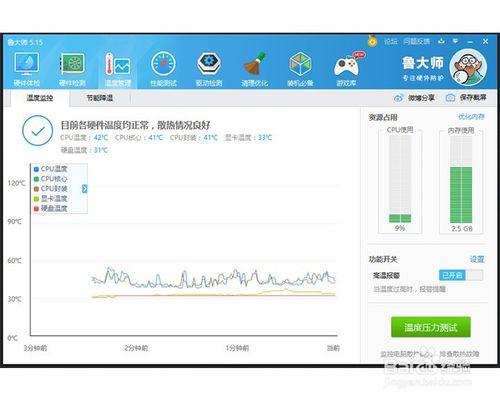Screen dimensions: 500x400
Task: Switch to 温度监控 tab
Action: (x=40, y=98)
